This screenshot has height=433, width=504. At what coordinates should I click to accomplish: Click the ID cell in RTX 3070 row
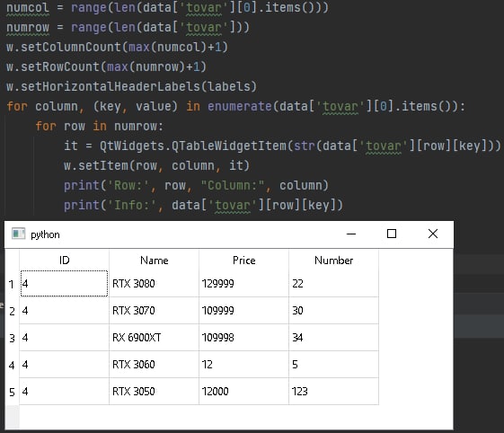(65, 311)
